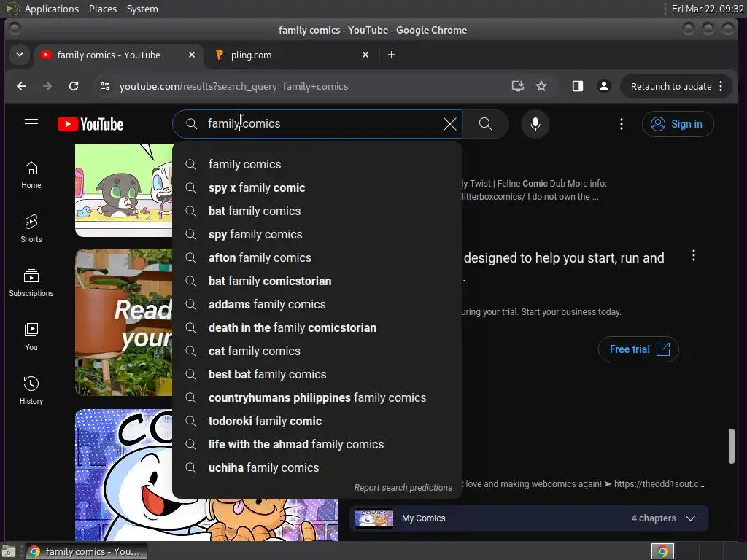Click the page vertical scrollbar thumb
747x560 pixels.
(732, 446)
